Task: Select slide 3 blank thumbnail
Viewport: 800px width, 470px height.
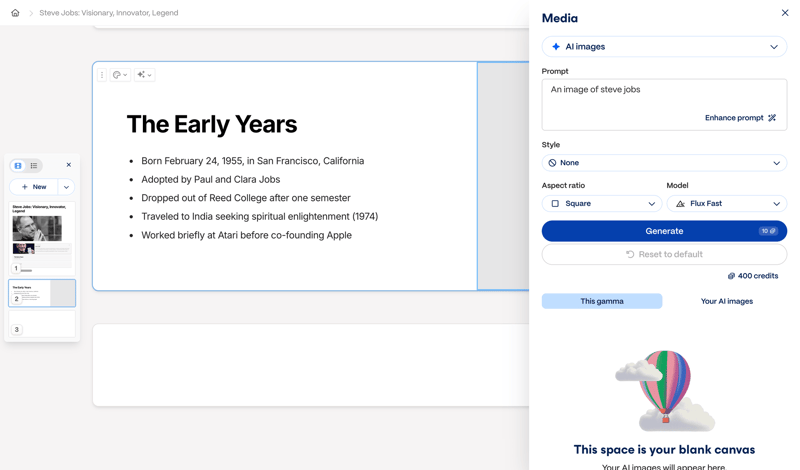Action: pos(42,324)
